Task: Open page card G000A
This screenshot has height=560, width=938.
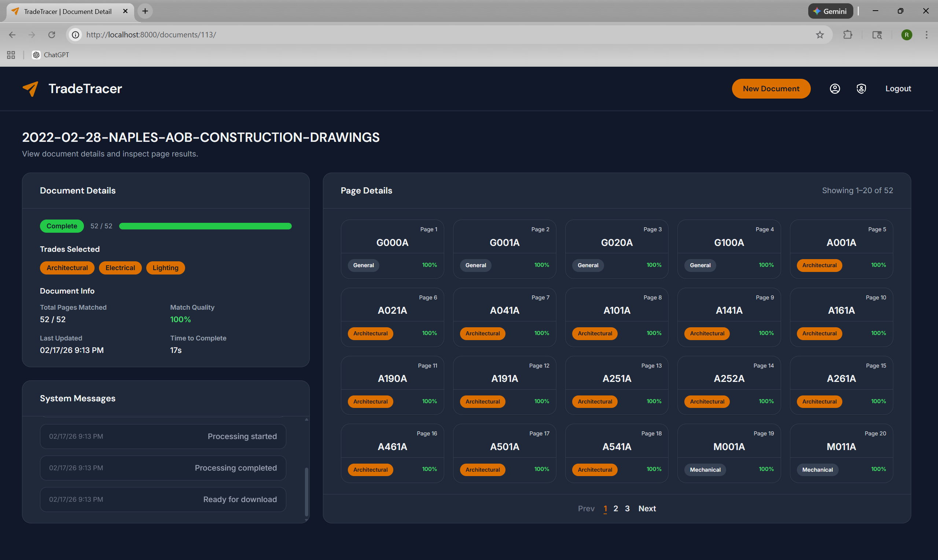Action: coord(393,249)
